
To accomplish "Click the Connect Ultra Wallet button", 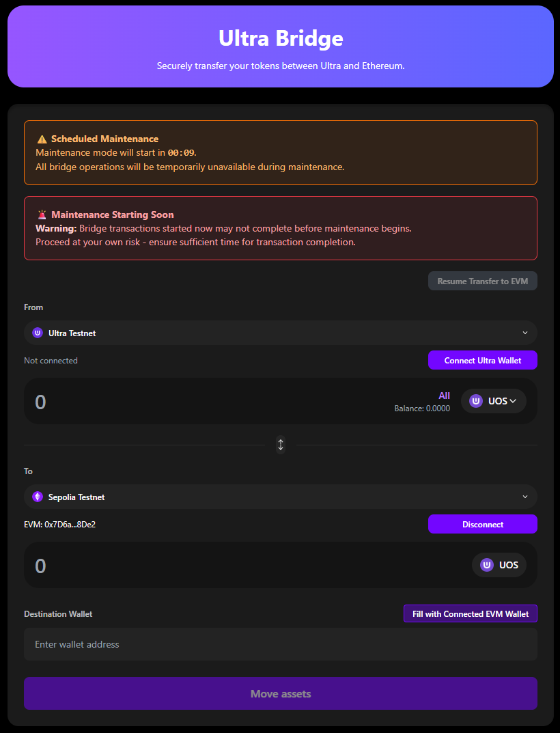I will pos(482,360).
